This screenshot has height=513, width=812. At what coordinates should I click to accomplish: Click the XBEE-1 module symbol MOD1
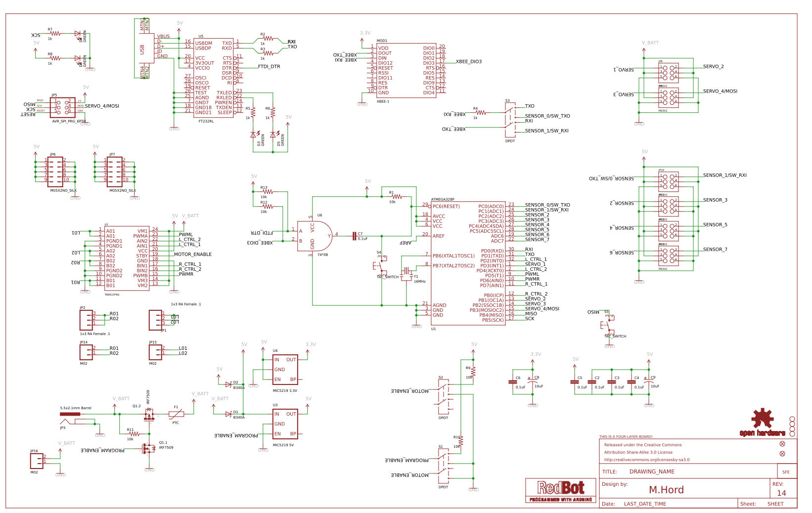tap(407, 71)
